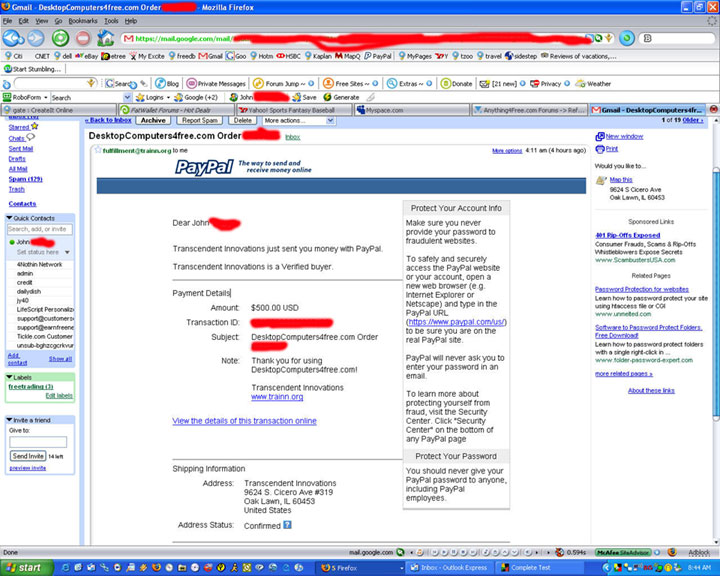720x576 pixels.
Task: Click the Report Spam button
Action: click(200, 120)
